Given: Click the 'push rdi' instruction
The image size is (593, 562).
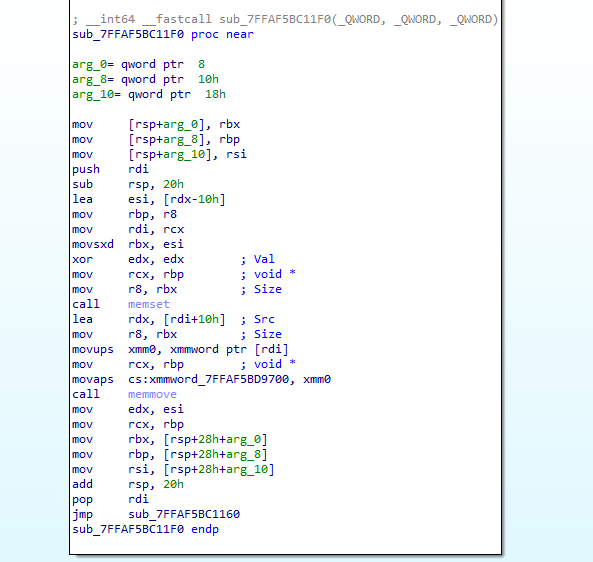Looking at the screenshot, I should click(x=110, y=169).
